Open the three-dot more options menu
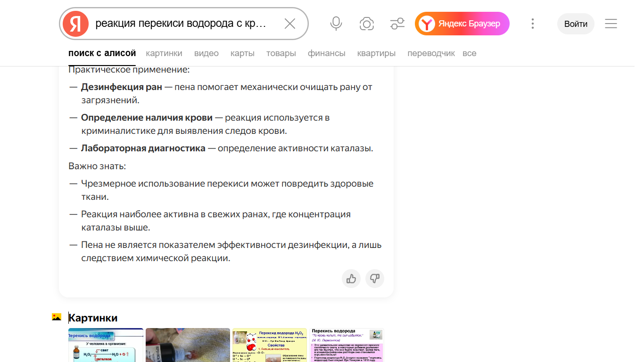The width and height of the screenshot is (644, 362). [x=533, y=24]
